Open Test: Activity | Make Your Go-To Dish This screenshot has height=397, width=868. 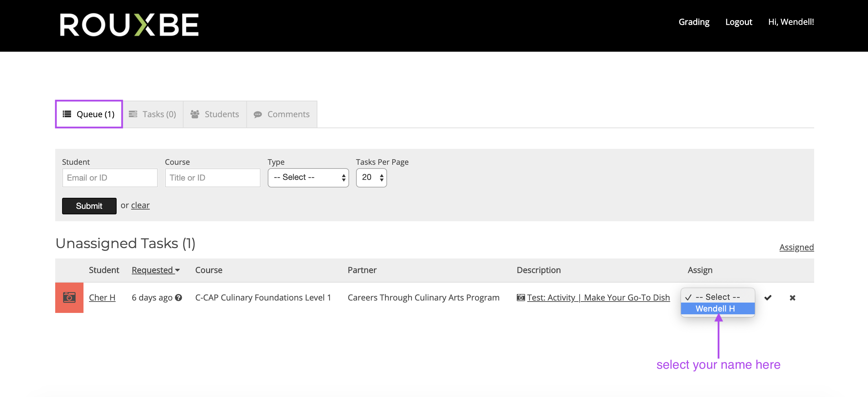pyautogui.click(x=599, y=297)
